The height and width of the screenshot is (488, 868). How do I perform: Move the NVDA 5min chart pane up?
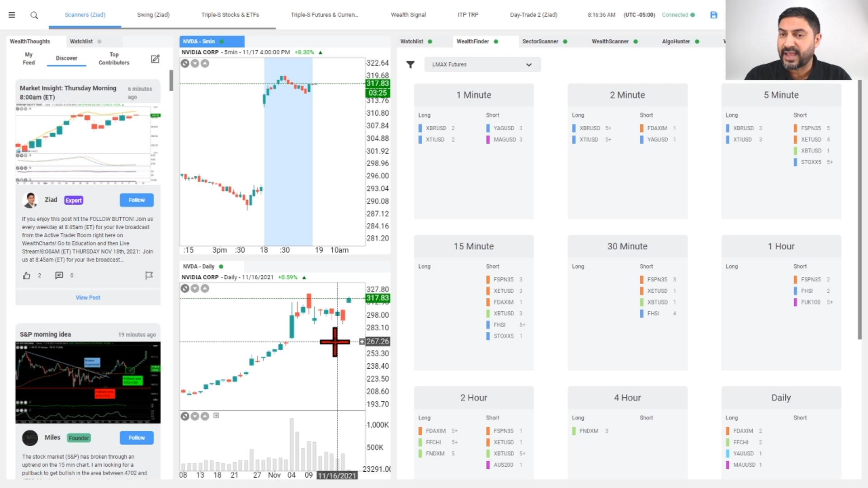point(205,64)
